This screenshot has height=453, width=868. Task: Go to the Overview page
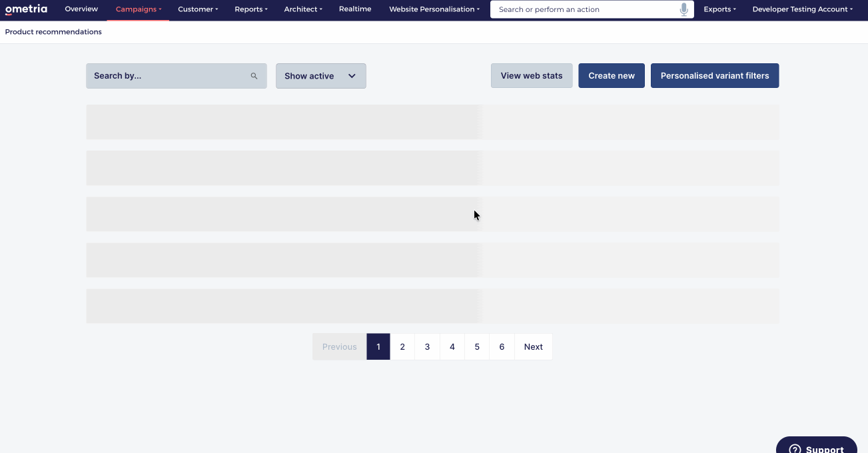(81, 9)
